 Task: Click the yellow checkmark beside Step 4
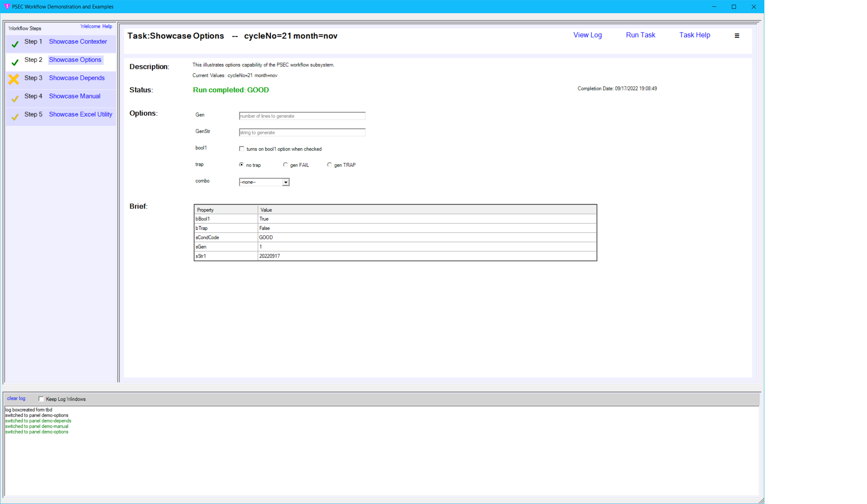point(15,99)
